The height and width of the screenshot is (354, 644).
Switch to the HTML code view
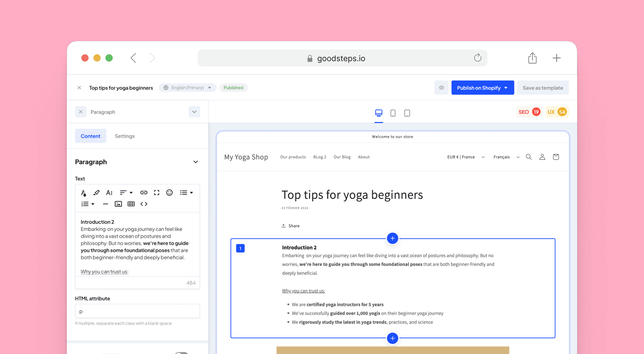(x=144, y=204)
